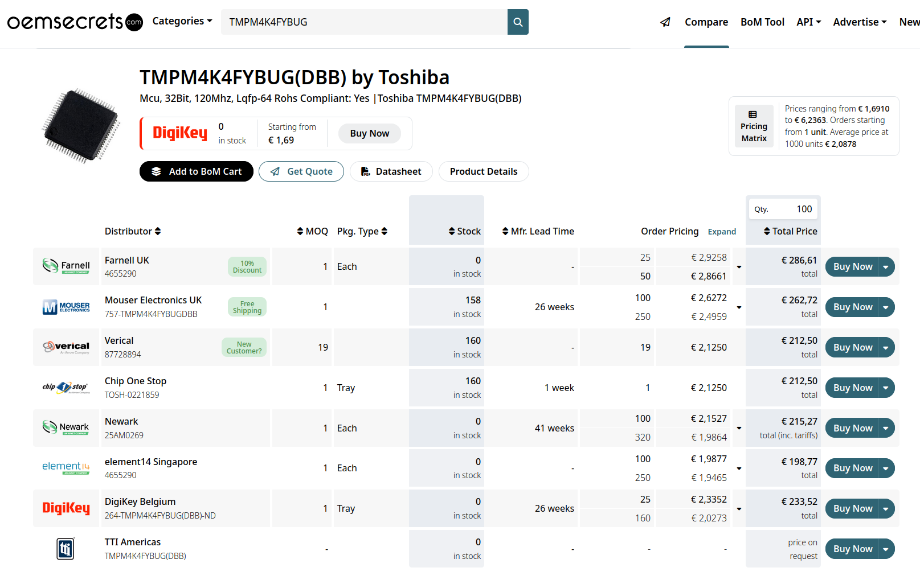Click the Qty. quantity input field
Viewport: 920px width, 588px height.
click(783, 209)
